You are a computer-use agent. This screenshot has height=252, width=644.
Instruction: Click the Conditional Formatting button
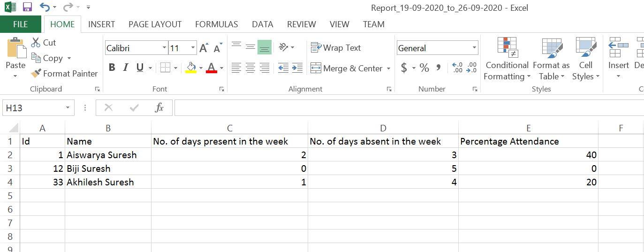(x=507, y=60)
